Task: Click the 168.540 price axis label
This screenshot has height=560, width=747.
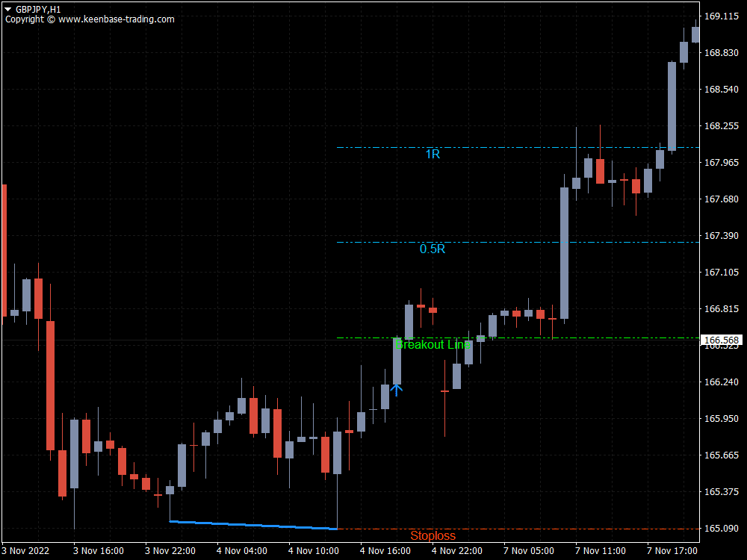Action: pyautogui.click(x=722, y=90)
